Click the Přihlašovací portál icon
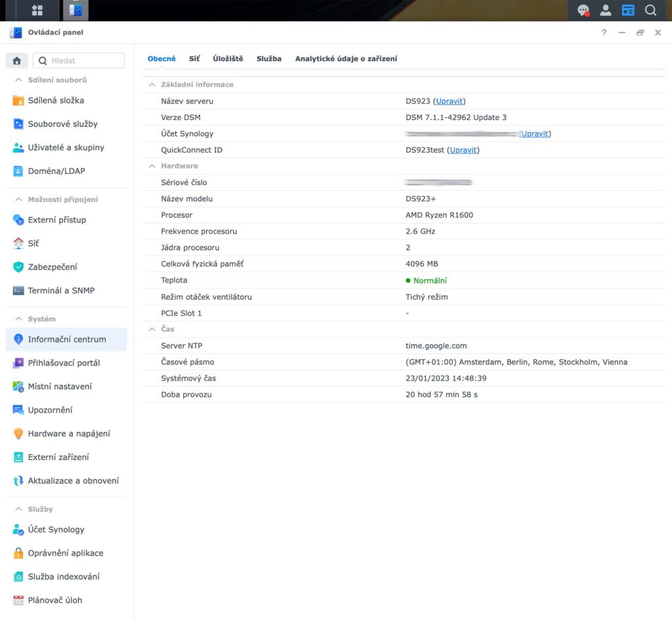This screenshot has height=621, width=672. 18,363
